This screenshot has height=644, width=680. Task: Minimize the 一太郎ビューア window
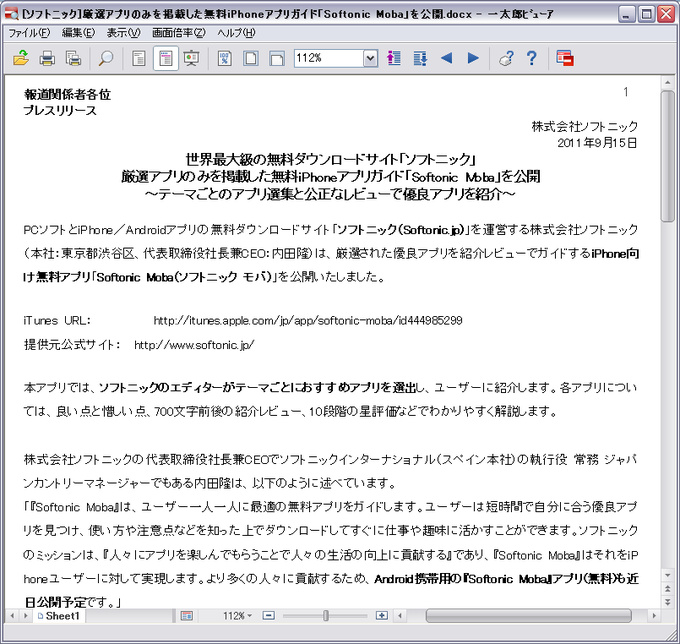tap(626, 14)
